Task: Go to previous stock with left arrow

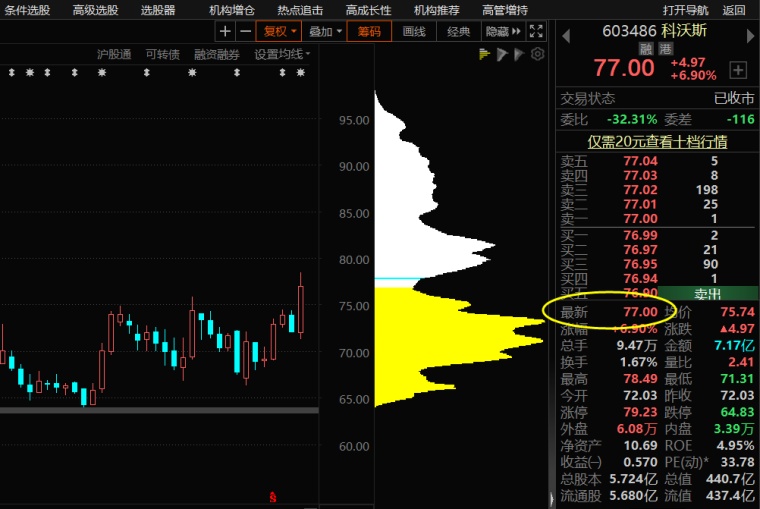Action: [x=565, y=32]
